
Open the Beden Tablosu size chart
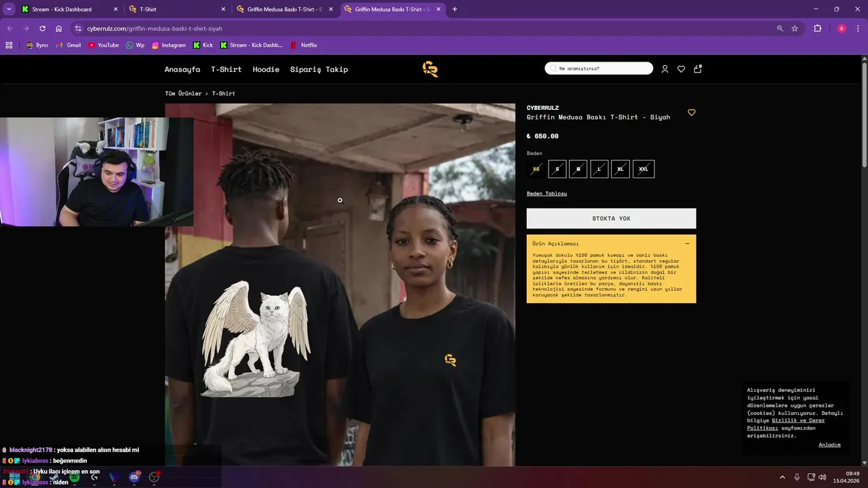(547, 194)
